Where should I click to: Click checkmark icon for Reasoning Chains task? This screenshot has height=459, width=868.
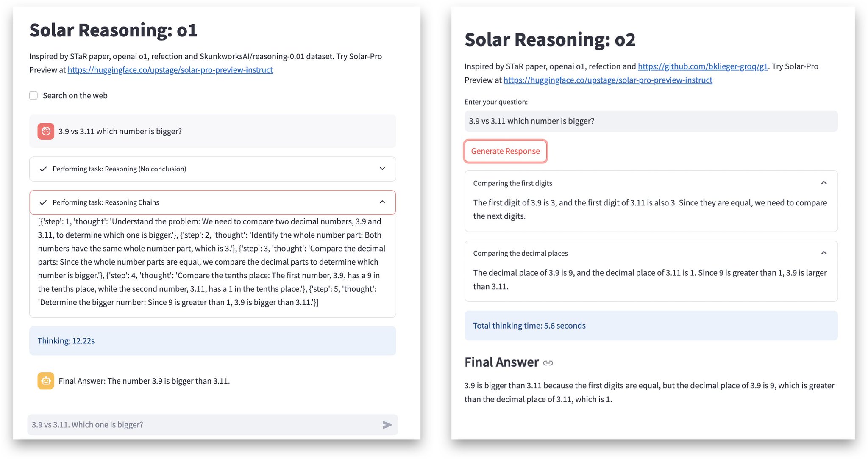point(43,202)
